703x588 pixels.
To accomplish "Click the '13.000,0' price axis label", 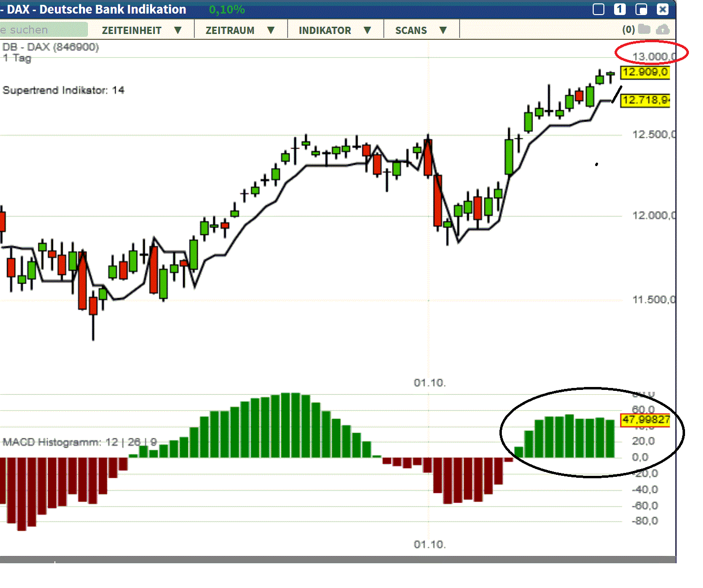I will point(654,56).
